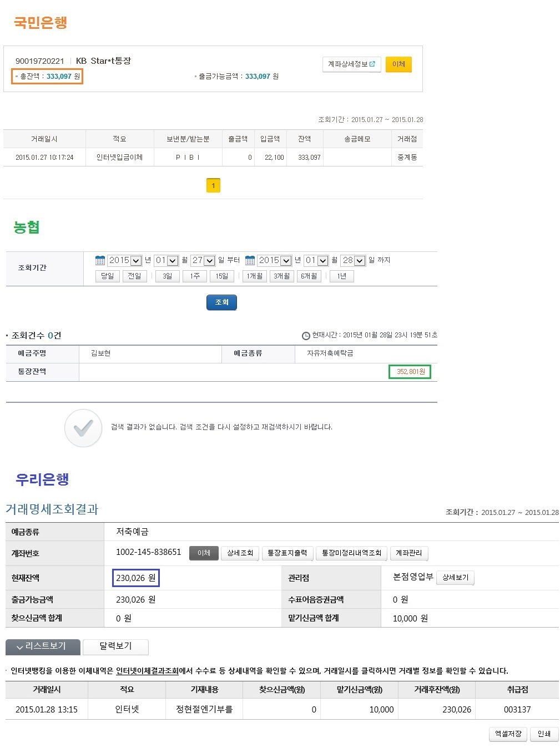Screen dimensions: 560x748
Task: Click 통장미정리내역조회 button in 우리은행
Action: [x=352, y=553]
